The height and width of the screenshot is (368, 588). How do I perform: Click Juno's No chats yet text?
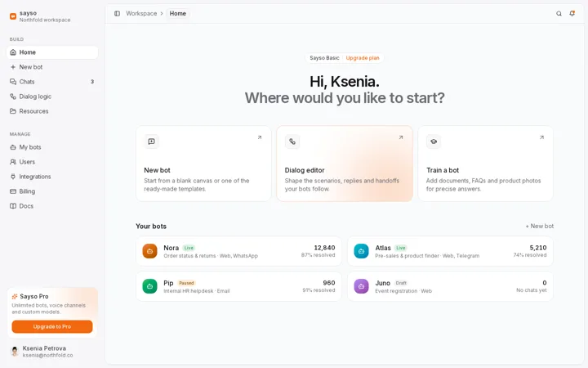pyautogui.click(x=532, y=290)
